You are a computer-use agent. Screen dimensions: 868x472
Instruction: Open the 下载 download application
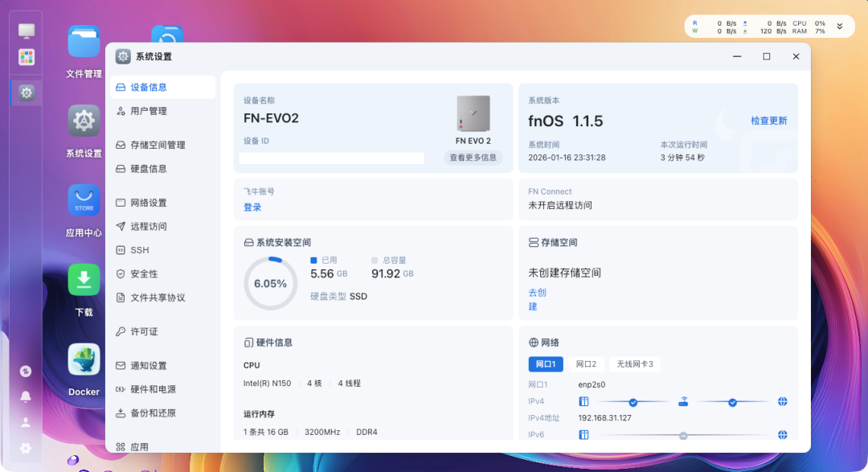(x=84, y=279)
